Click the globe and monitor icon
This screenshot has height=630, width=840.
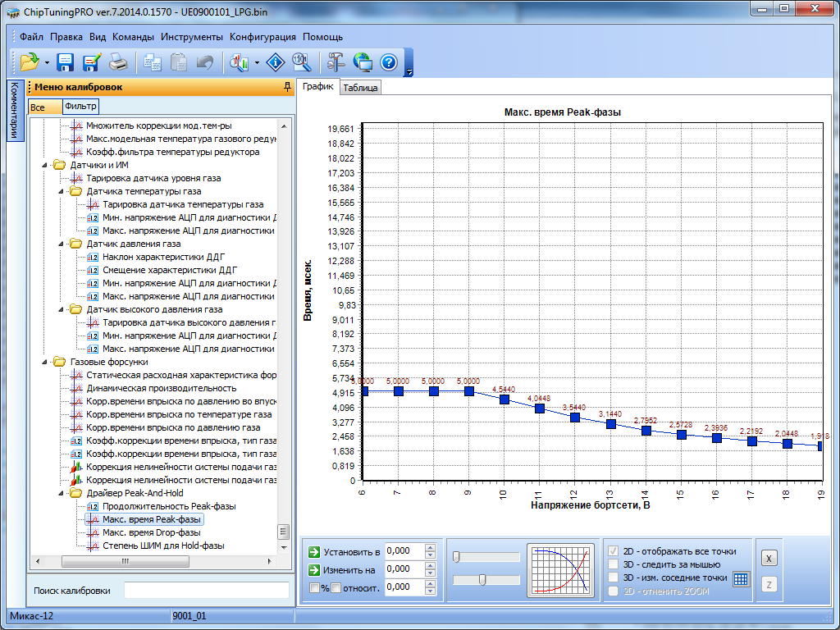[362, 62]
